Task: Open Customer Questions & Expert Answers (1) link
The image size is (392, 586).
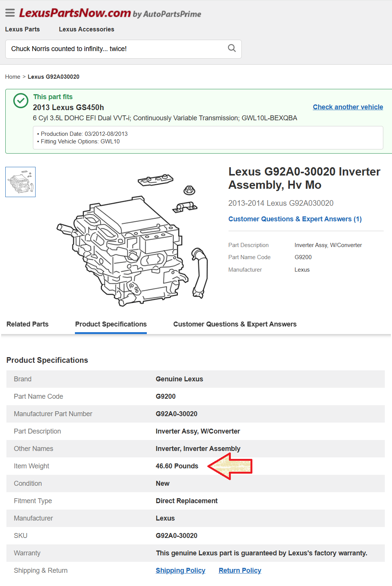Action: (295, 219)
